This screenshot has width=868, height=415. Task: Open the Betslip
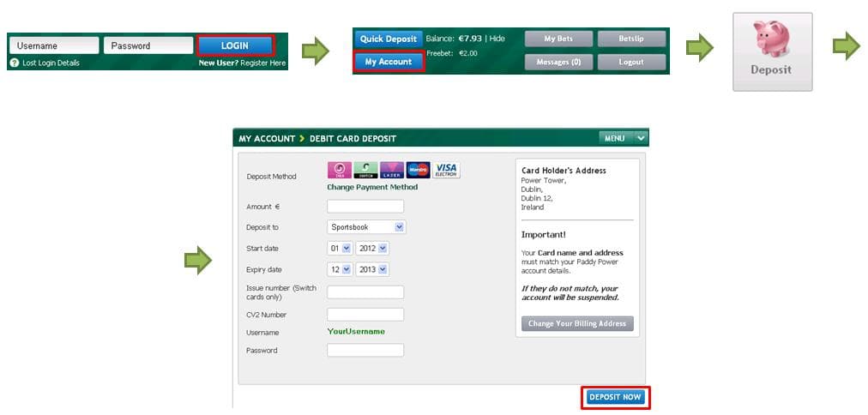coord(631,39)
